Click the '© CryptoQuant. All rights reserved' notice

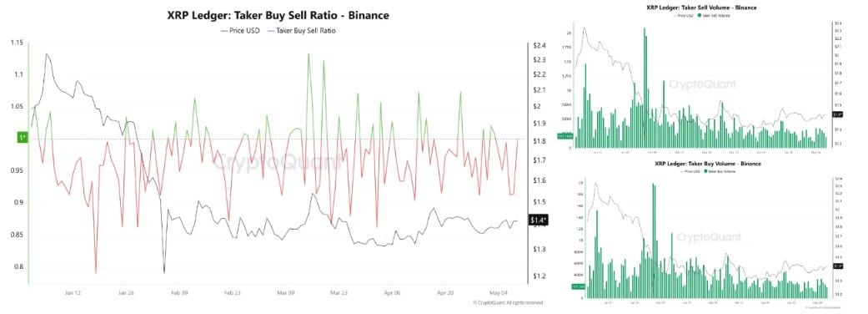pos(508,302)
